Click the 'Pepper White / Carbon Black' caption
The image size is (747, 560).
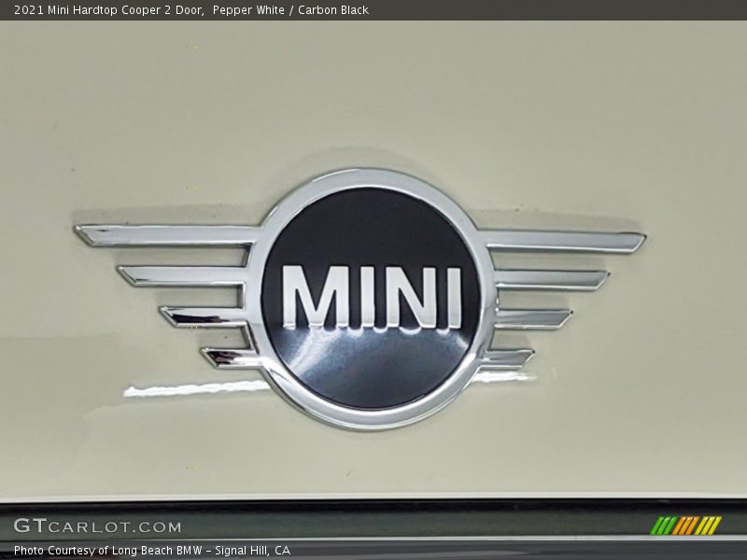(290, 10)
